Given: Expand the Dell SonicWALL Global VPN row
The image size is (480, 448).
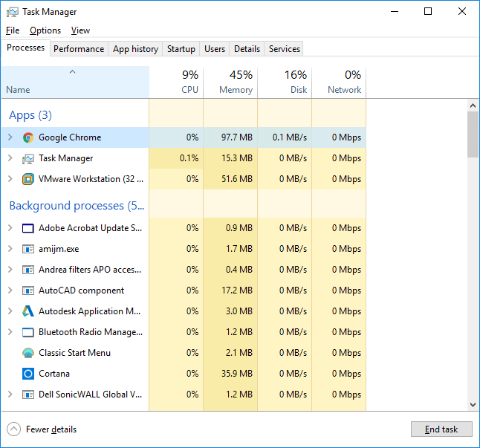Looking at the screenshot, I should [10, 395].
